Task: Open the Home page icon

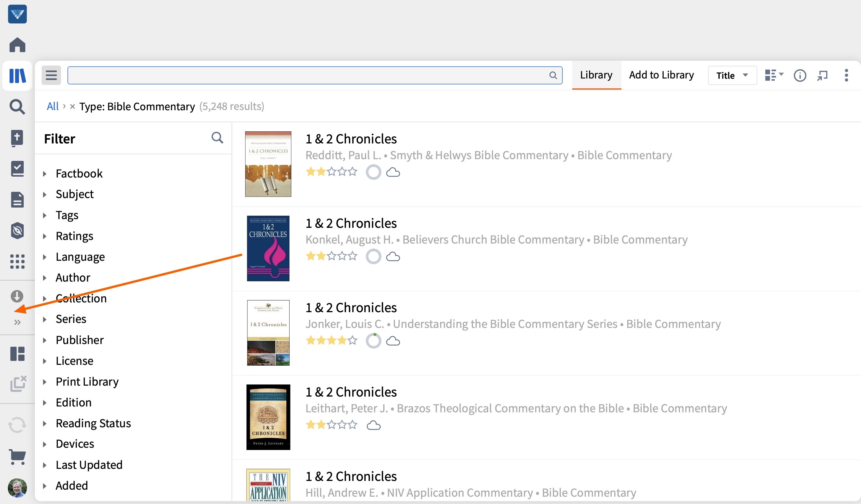Action: 17,44
